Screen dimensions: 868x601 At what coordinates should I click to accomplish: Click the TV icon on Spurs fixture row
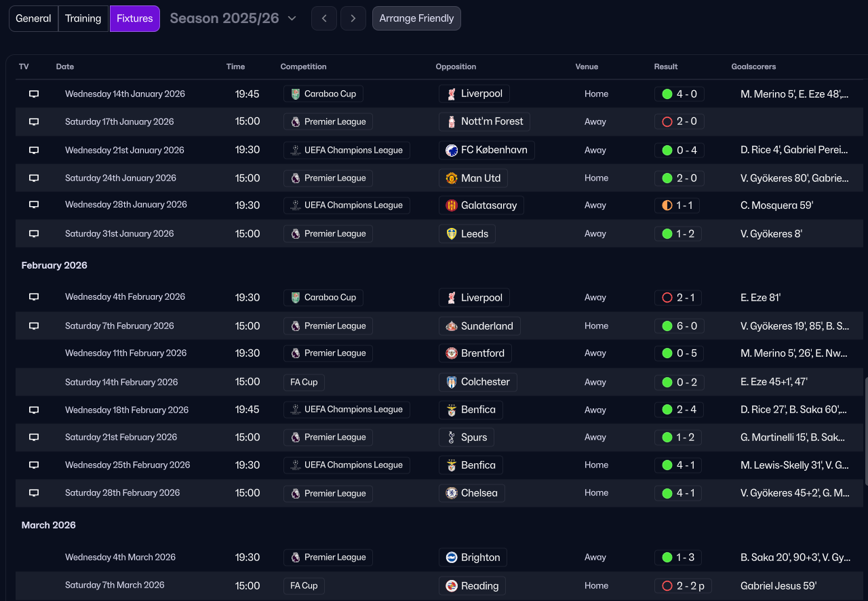click(x=34, y=438)
